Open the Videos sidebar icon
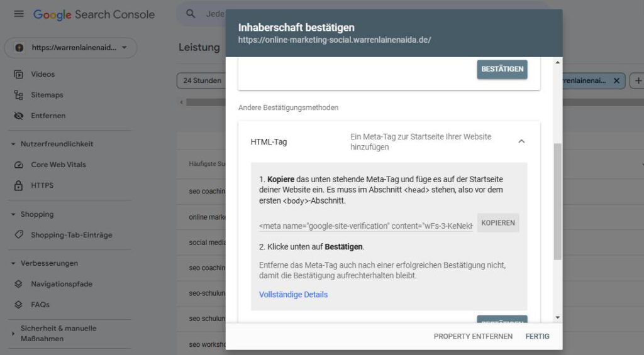This screenshot has width=644, height=355. 18,74
